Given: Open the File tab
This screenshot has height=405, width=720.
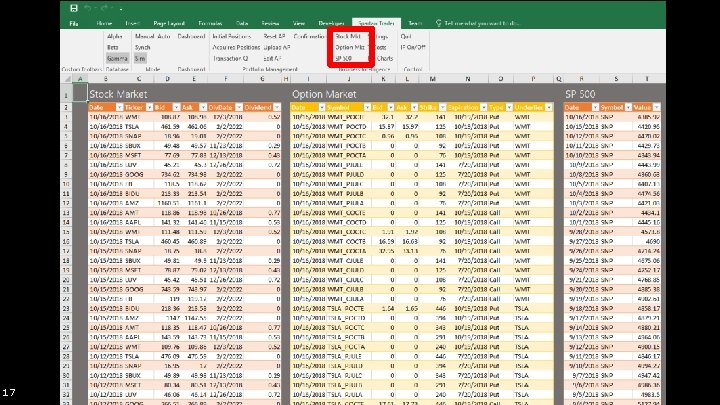Looking at the screenshot, I should tap(73, 23).
